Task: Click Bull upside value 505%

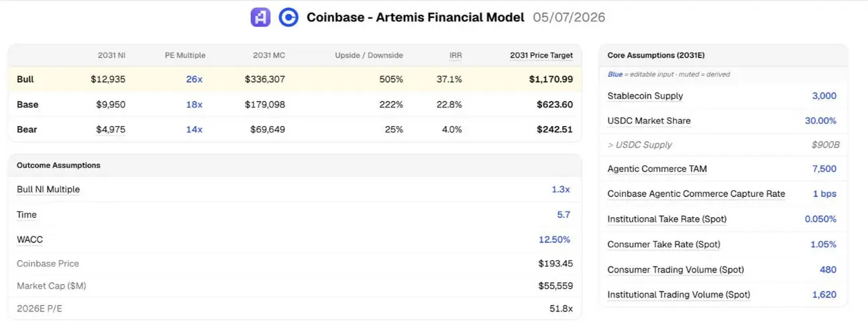Action: pyautogui.click(x=391, y=79)
